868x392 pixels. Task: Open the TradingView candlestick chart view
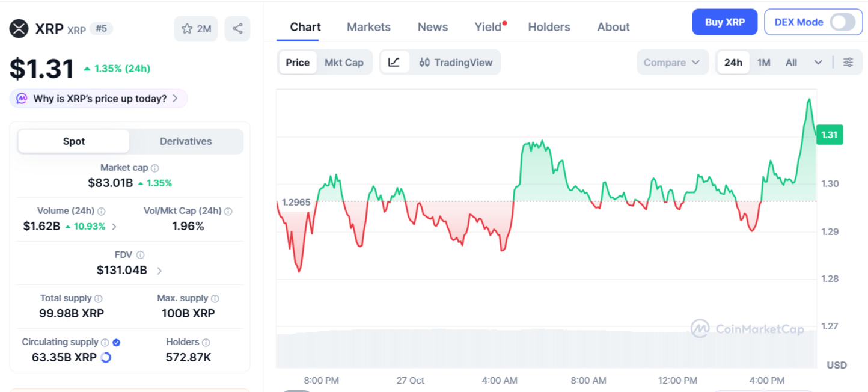pos(456,62)
